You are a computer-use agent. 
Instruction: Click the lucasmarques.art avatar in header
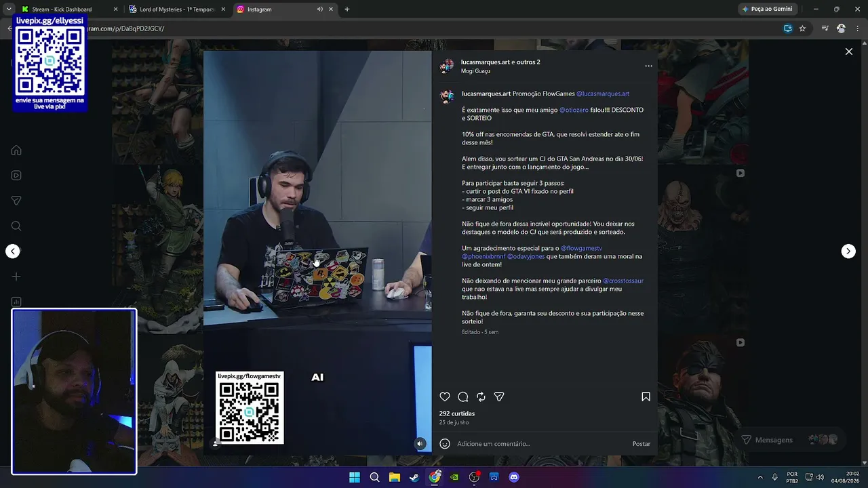447,66
